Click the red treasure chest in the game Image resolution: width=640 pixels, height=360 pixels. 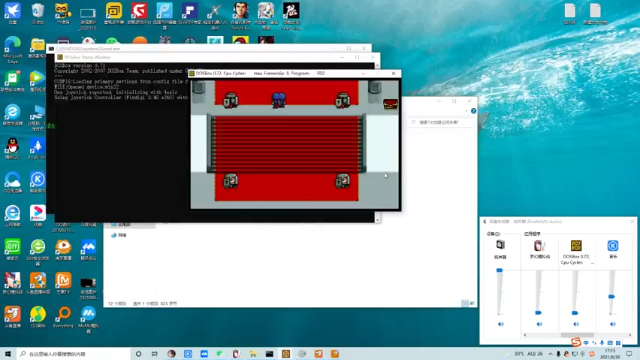(x=390, y=104)
